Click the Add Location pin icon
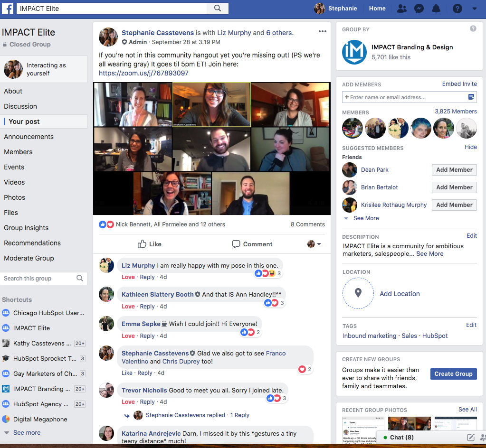This screenshot has width=486, height=448. tap(358, 293)
